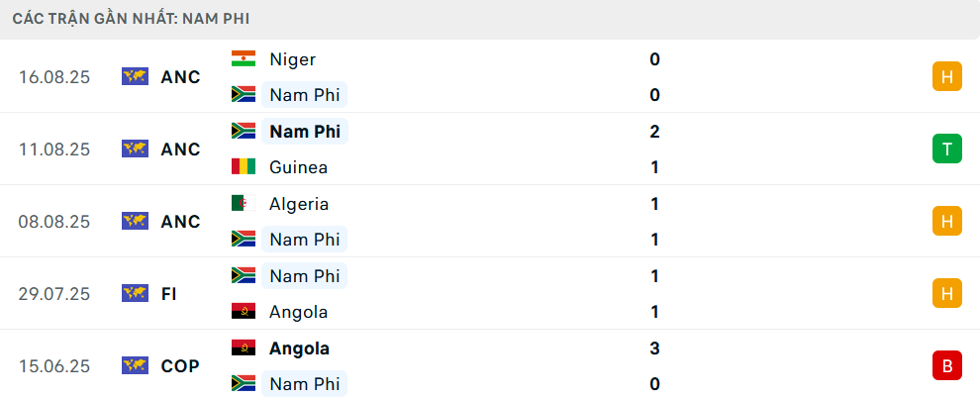Click world map icon beside FI
The height and width of the screenshot is (398, 980).
pos(135,294)
